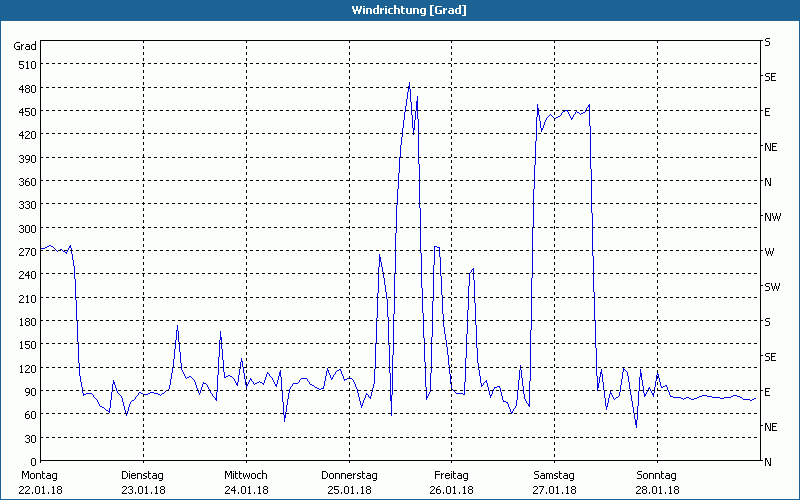Click the Windrichtung [Grad] title bar
The height and width of the screenshot is (500, 800).
click(x=400, y=10)
